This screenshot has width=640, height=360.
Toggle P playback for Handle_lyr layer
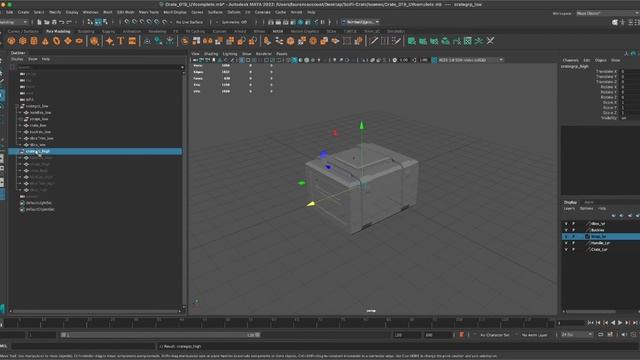[573, 243]
